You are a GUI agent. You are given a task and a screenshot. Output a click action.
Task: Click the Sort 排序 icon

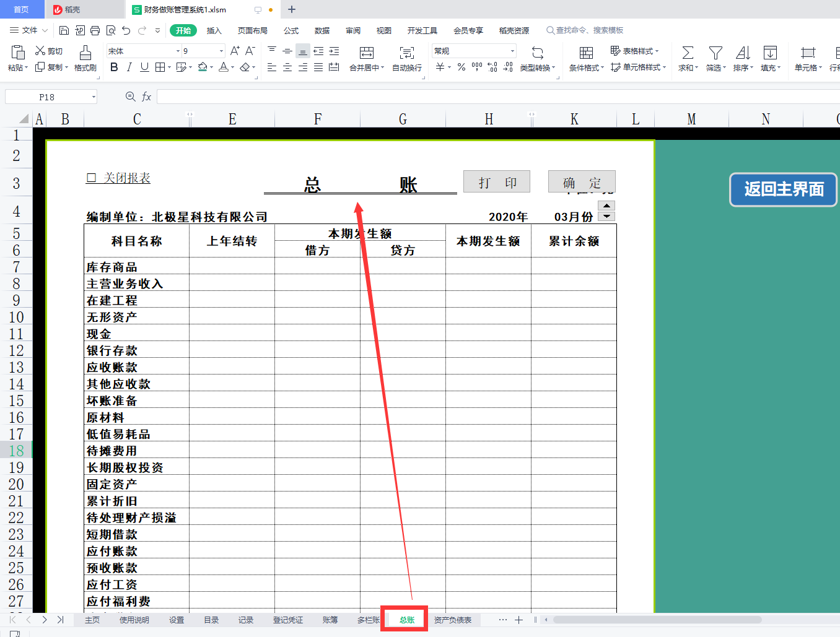[743, 53]
